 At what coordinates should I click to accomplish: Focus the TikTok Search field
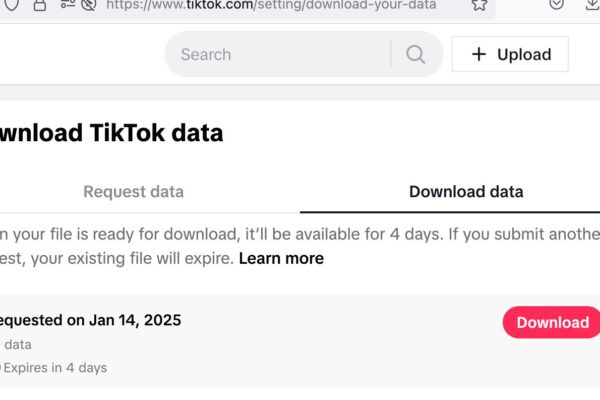tap(280, 54)
